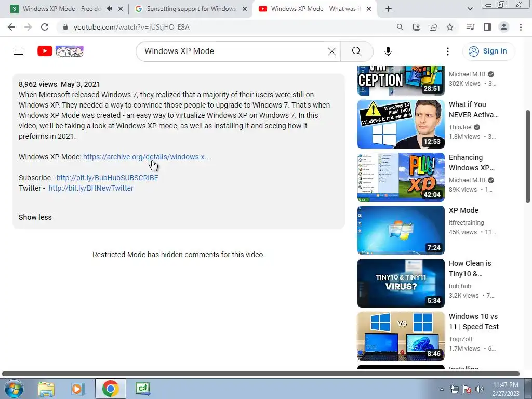532x399 pixels.
Task: Expand the Chrome tab search dropdown
Action: point(470,9)
